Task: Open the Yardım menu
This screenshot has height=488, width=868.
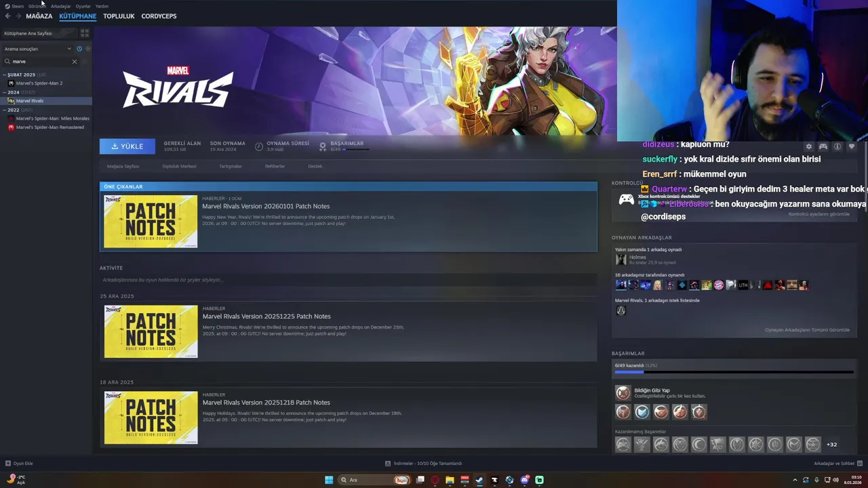Action: pyautogui.click(x=102, y=6)
